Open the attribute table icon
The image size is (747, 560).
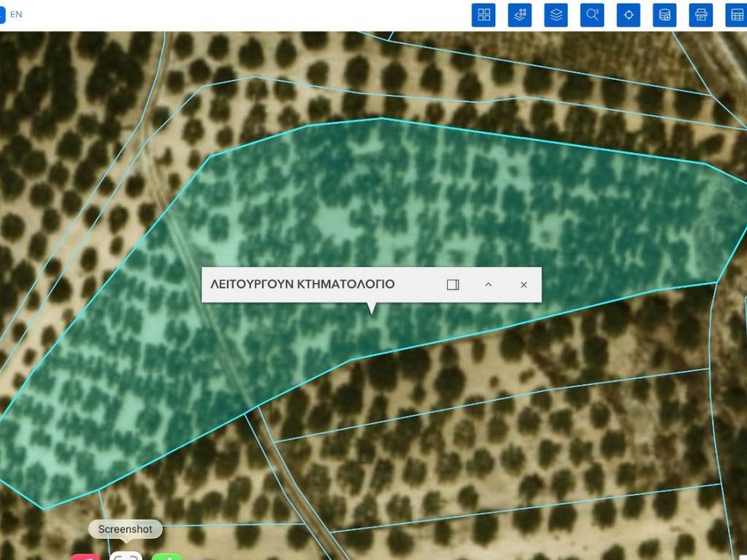click(737, 15)
